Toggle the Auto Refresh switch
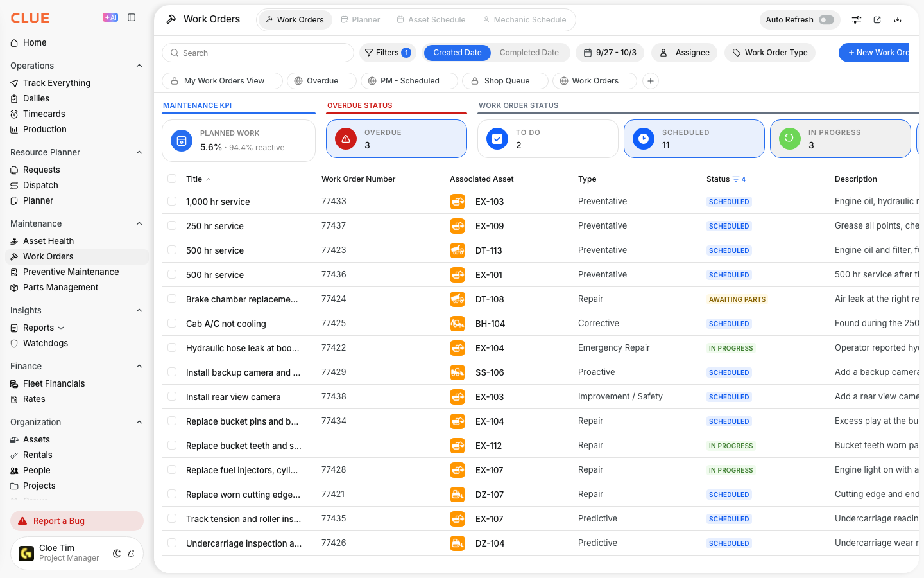 pos(826,20)
